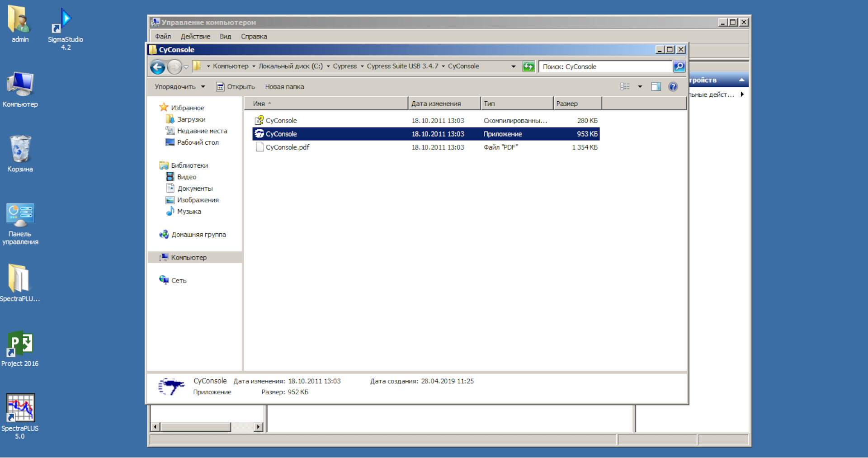Click the Открыть toolbar button

(x=236, y=86)
